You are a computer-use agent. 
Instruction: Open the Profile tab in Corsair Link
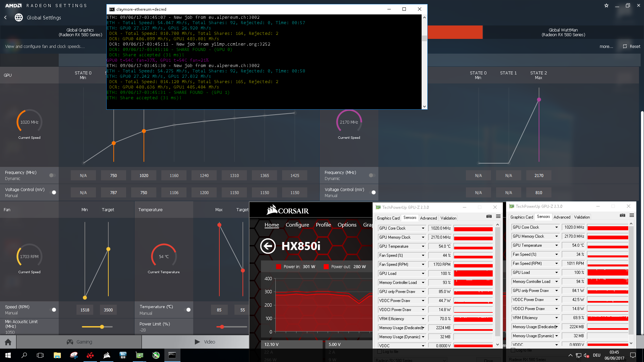click(323, 225)
